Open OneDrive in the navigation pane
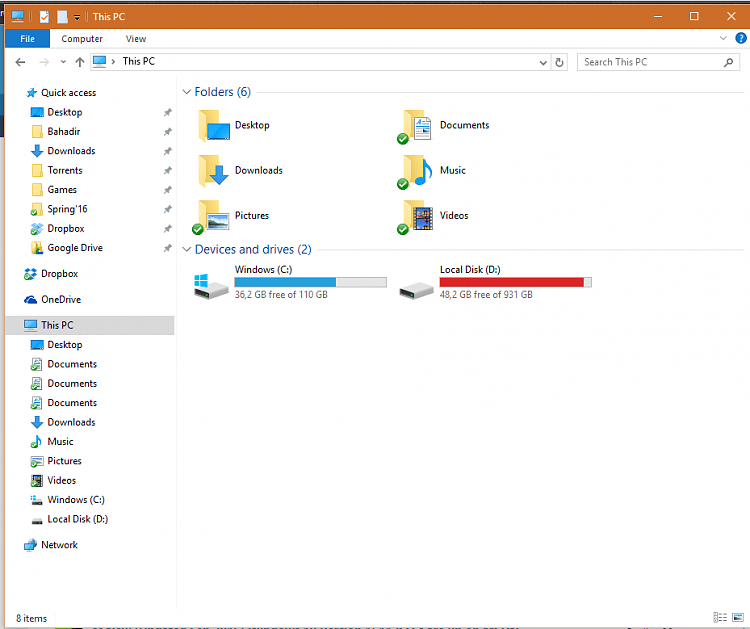The image size is (750, 629). 53,300
